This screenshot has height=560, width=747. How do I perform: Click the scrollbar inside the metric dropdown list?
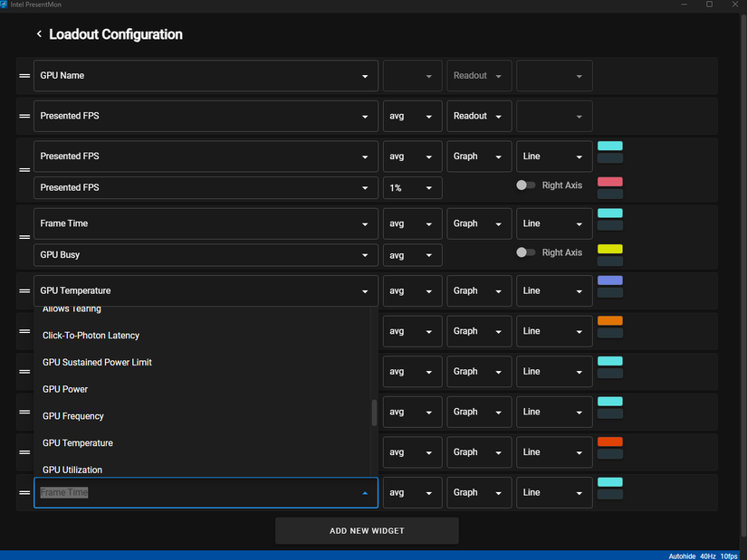tap(372, 413)
